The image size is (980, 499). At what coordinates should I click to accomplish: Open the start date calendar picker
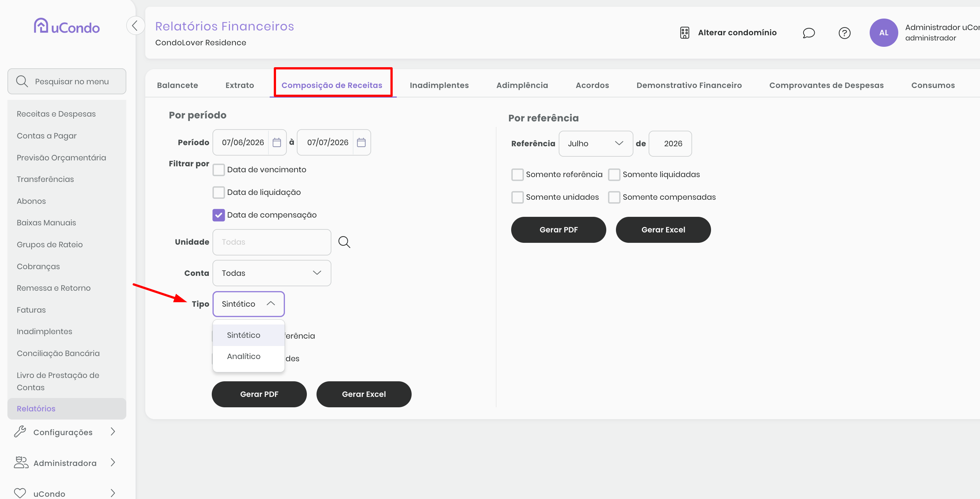276,143
